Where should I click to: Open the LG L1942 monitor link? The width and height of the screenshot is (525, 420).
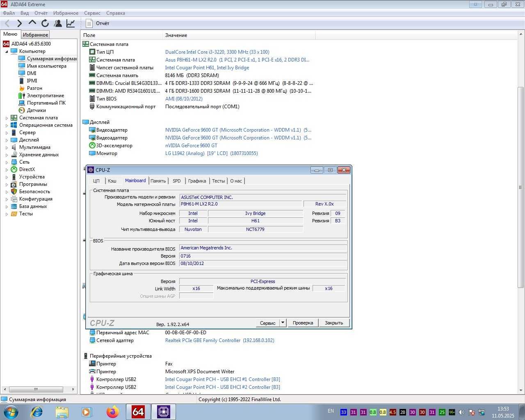point(211,153)
